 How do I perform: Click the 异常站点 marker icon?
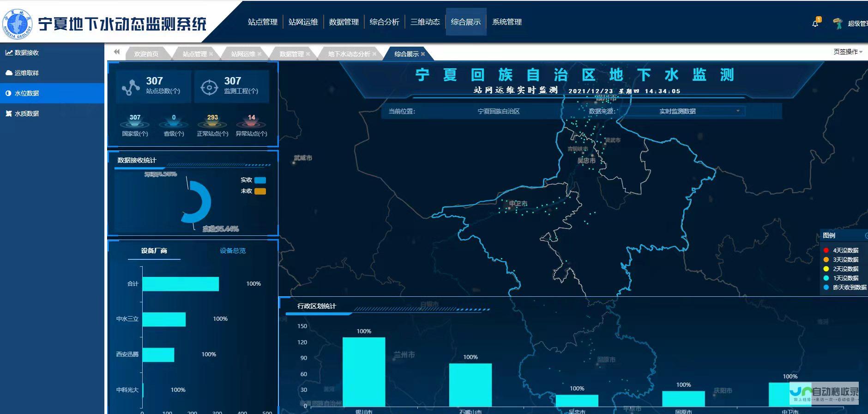(251, 124)
